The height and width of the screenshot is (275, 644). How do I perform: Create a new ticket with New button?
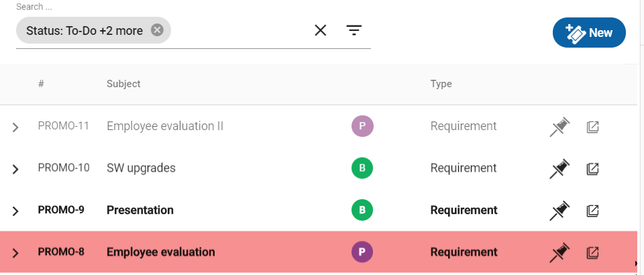(x=589, y=32)
